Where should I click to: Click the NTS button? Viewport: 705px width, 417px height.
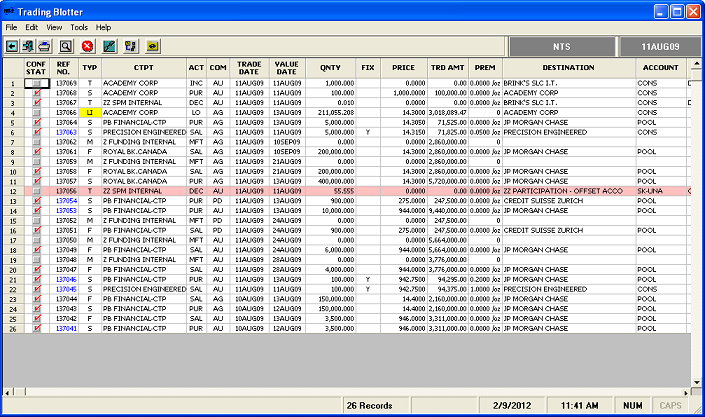562,46
